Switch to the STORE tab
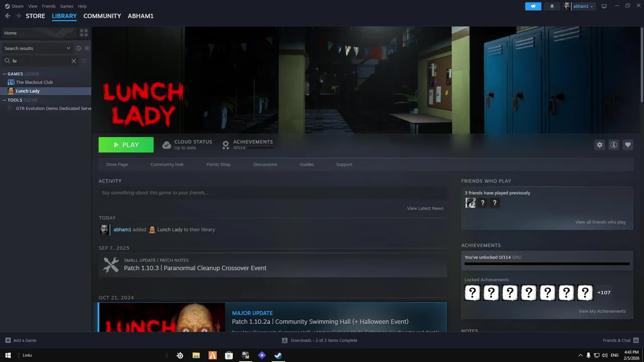 [x=36, y=16]
